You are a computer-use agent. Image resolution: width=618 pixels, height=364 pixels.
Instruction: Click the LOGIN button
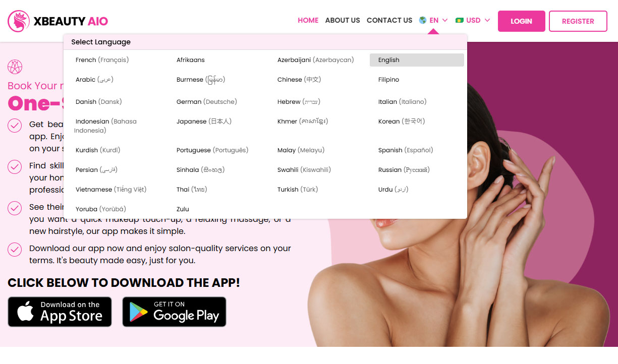[x=521, y=21]
